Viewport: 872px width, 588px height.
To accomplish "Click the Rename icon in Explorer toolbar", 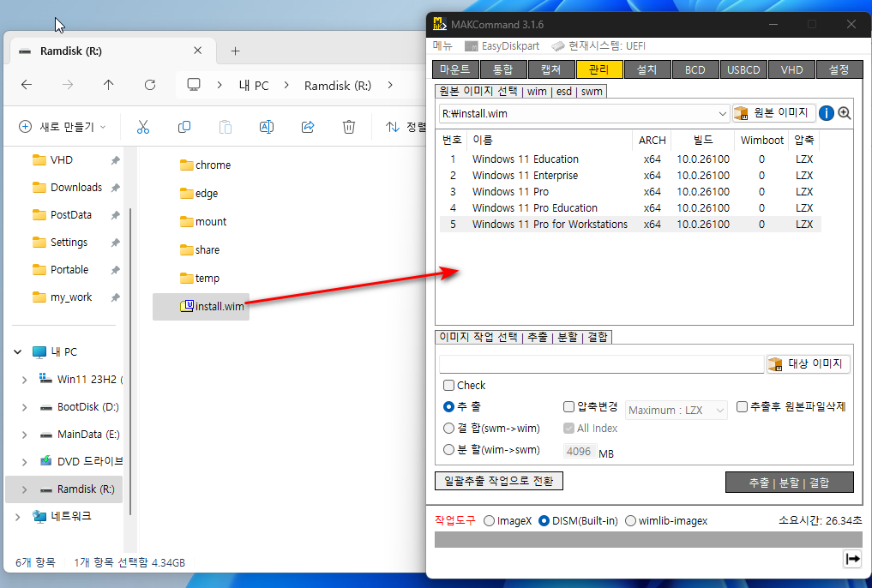I will click(x=267, y=127).
